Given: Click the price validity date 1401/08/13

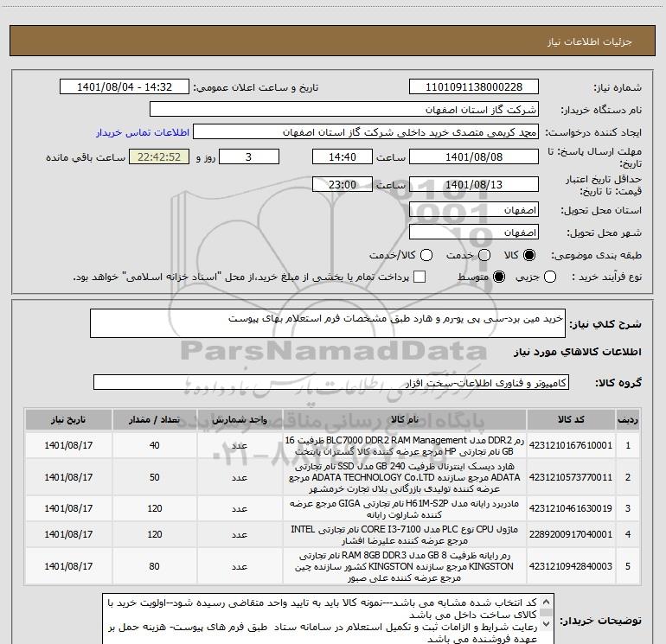Looking at the screenshot, I should [474, 185].
